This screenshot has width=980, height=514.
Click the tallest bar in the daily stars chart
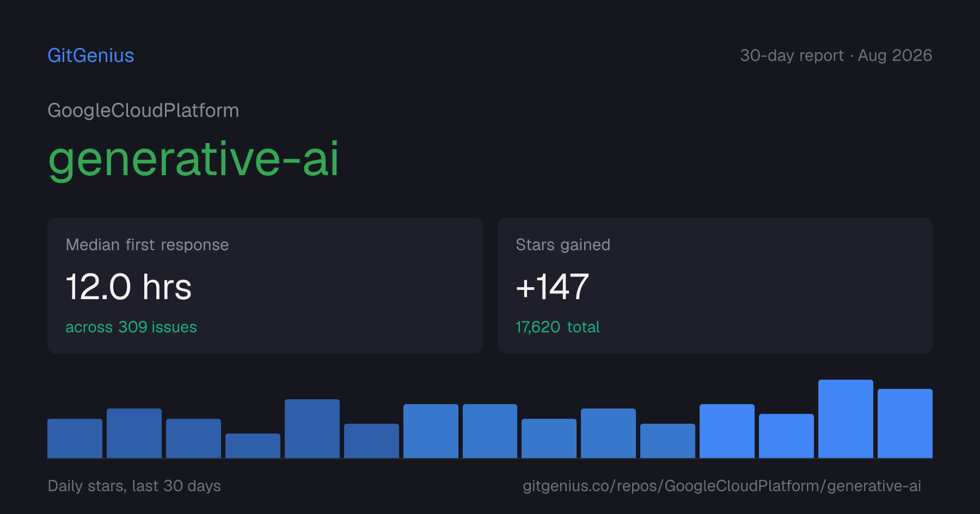[846, 419]
